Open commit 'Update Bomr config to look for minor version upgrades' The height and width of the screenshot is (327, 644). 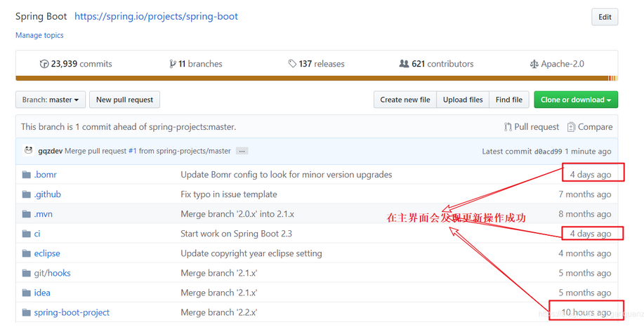point(287,175)
